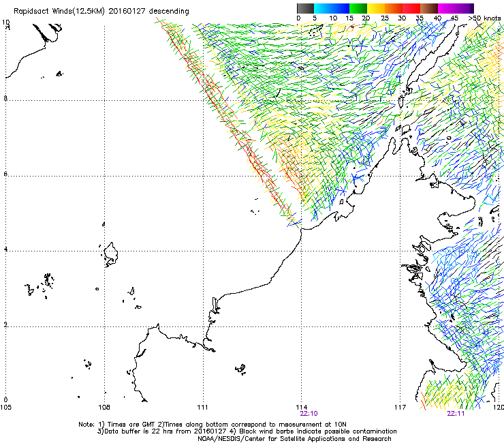Click the longitude label '117'

(x=400, y=408)
